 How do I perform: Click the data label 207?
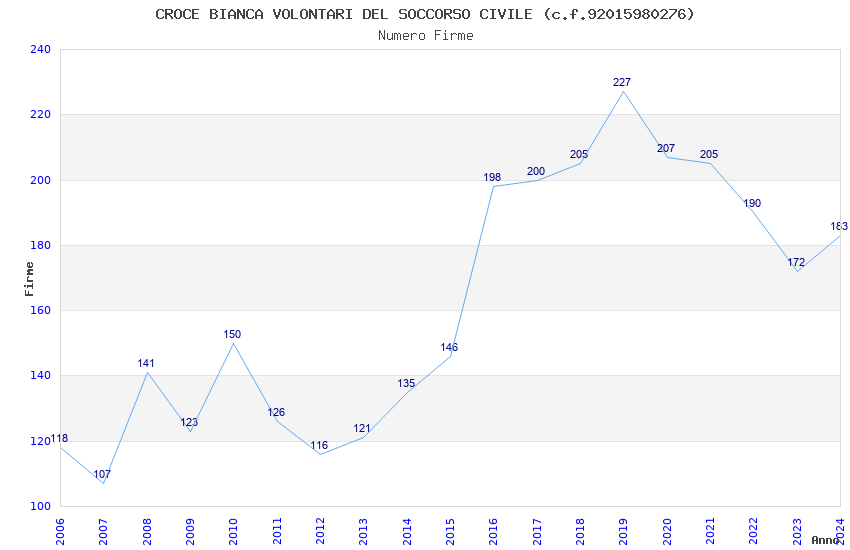click(666, 148)
